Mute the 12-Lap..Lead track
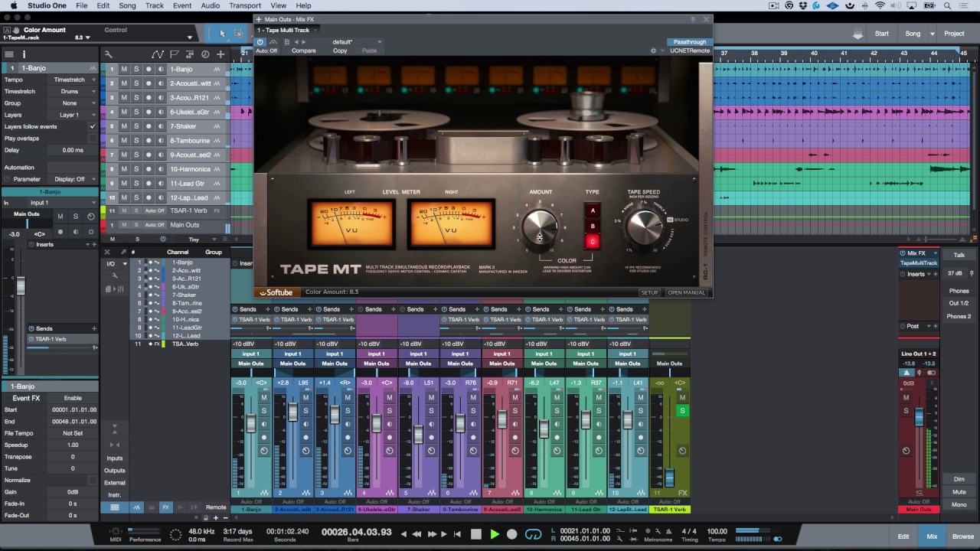 click(124, 198)
